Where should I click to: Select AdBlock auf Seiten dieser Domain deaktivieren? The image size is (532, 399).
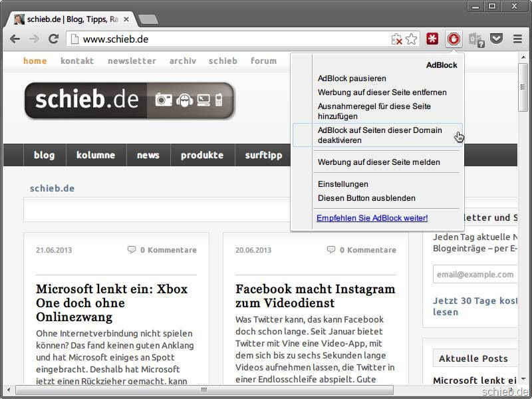coord(377,135)
